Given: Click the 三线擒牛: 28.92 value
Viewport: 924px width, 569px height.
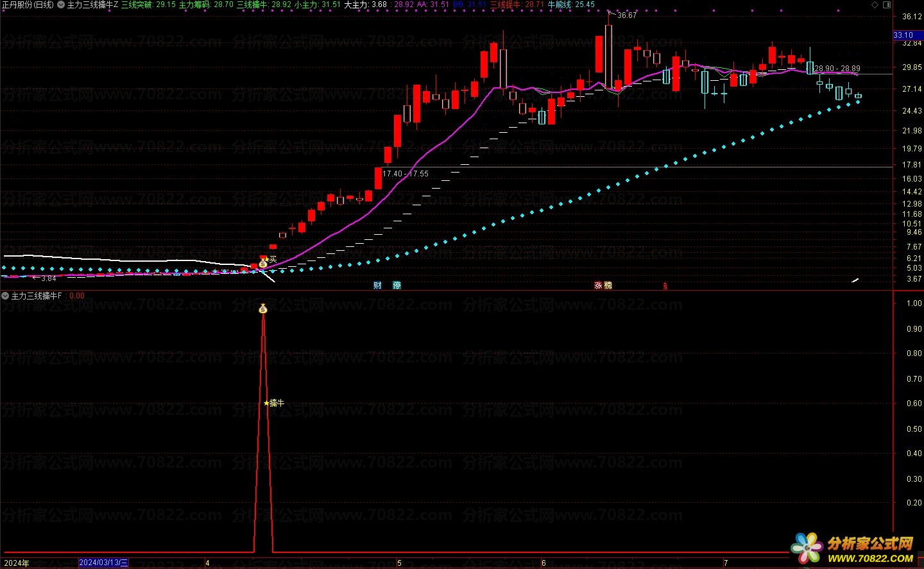Looking at the screenshot, I should click(x=264, y=4).
